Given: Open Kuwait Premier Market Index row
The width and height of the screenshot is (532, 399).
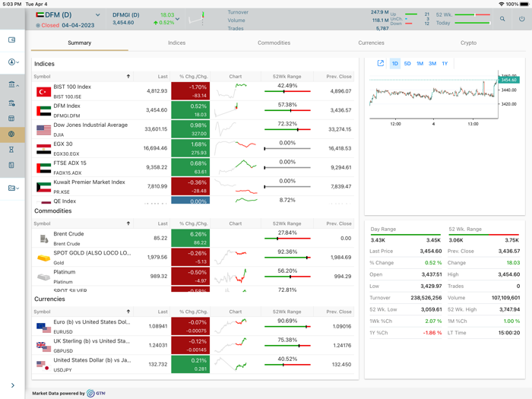Looking at the screenshot, I should (193, 186).
